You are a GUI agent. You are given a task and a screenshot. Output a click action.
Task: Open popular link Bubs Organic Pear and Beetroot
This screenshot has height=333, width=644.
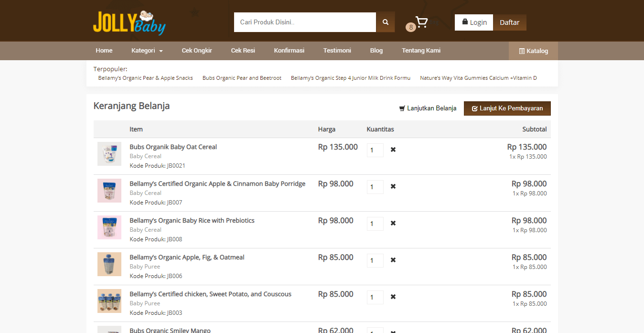pos(242,78)
